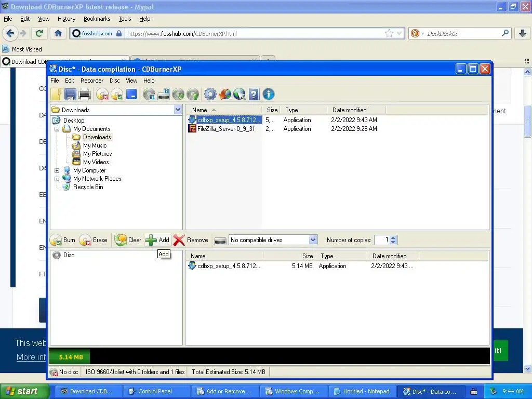
Task: Sort file browser by the Name column header
Action: click(224, 110)
